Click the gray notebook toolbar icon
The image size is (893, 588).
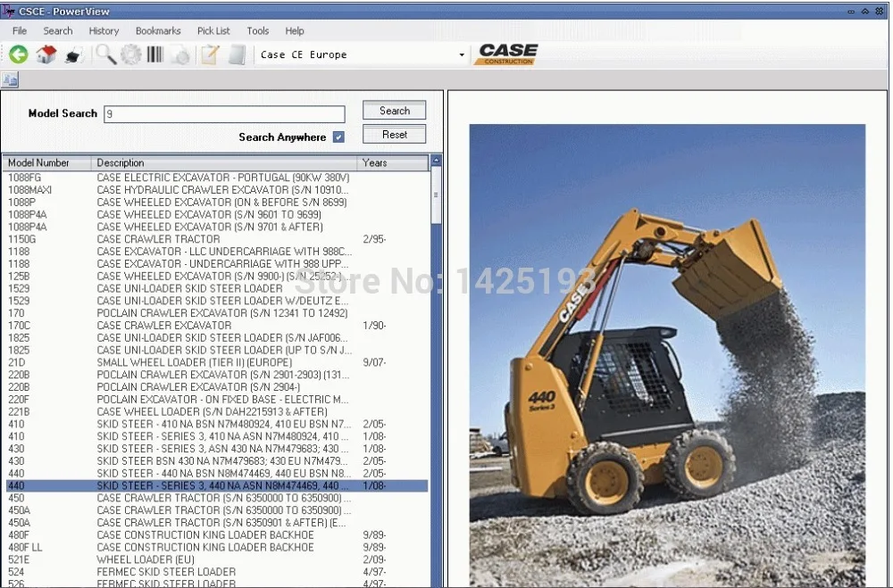(x=237, y=54)
